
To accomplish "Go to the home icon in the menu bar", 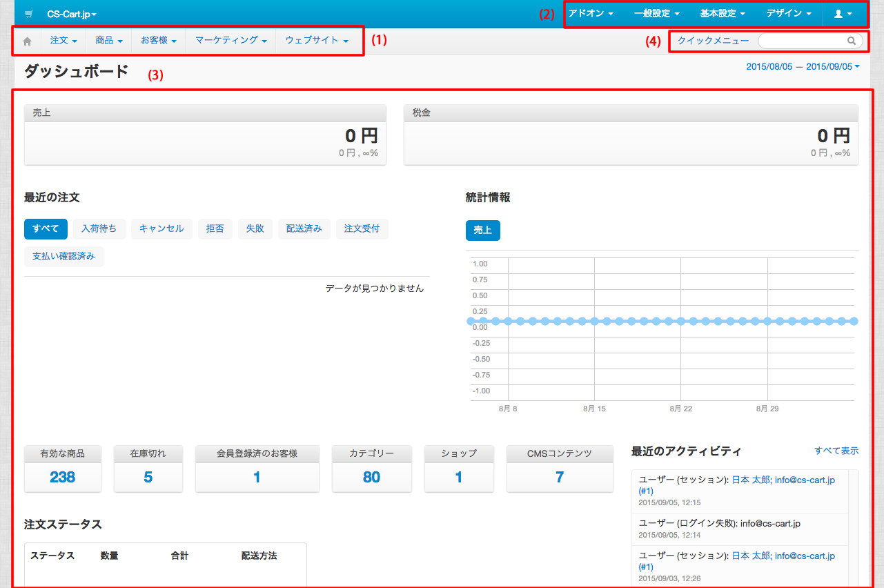I will pos(28,41).
